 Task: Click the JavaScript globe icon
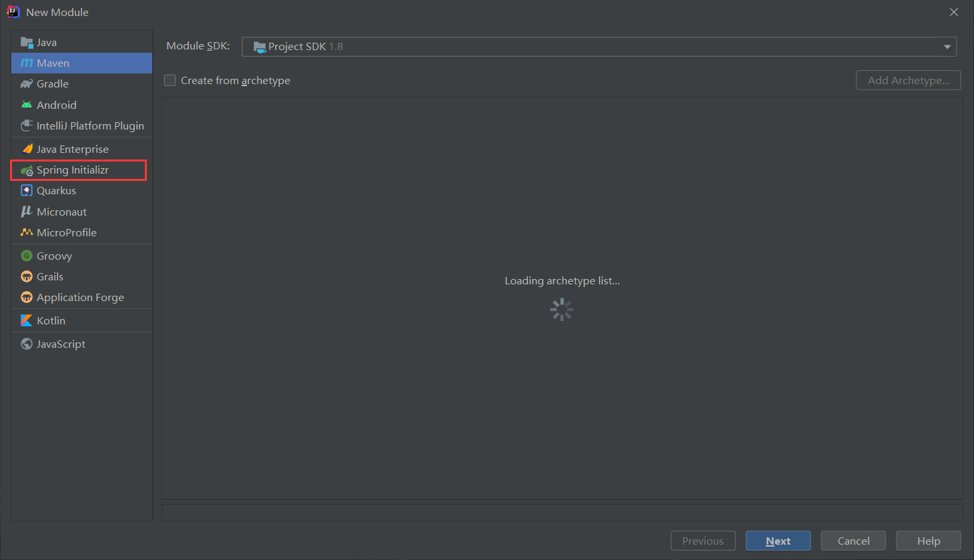(x=27, y=344)
